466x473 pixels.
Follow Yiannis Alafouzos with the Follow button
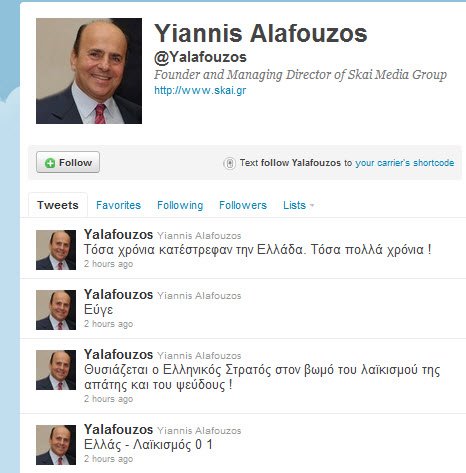point(68,162)
